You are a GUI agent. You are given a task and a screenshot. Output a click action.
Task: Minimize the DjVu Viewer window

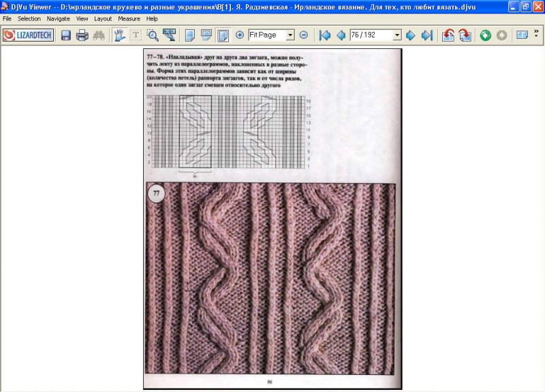[x=514, y=7]
